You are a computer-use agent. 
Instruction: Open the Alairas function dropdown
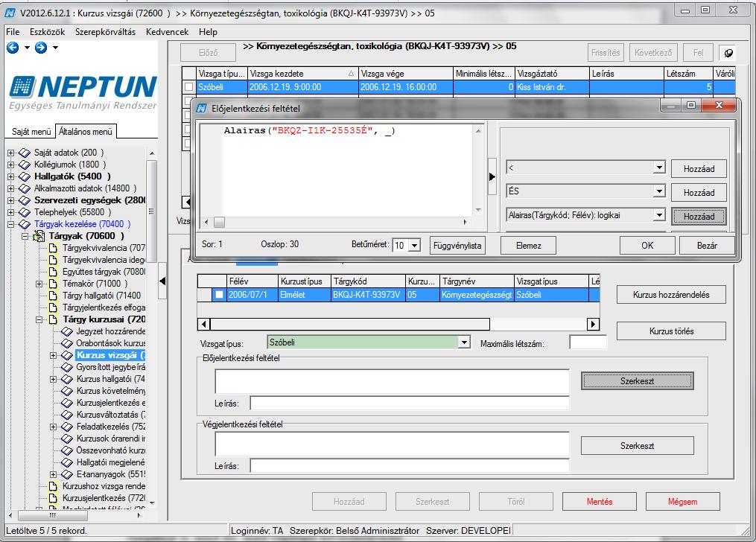coord(658,215)
